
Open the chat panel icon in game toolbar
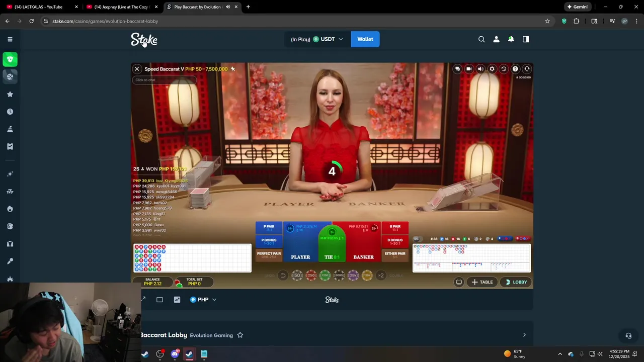457,69
